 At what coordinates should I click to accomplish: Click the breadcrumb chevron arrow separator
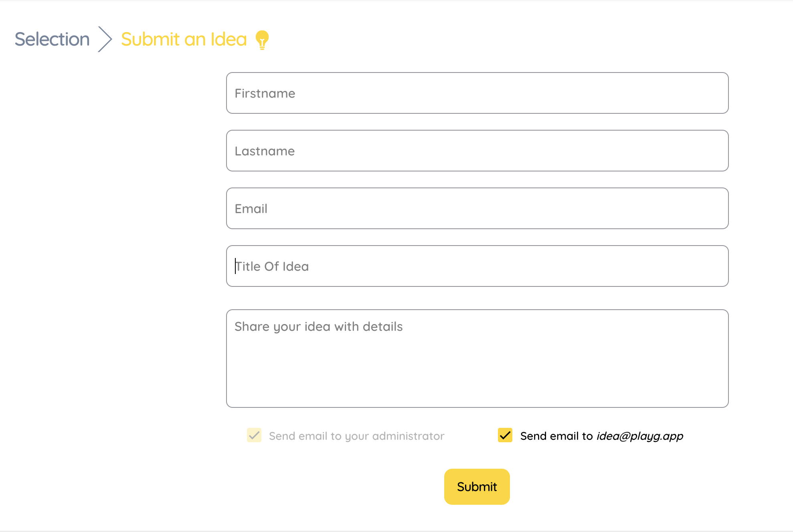[x=105, y=39]
